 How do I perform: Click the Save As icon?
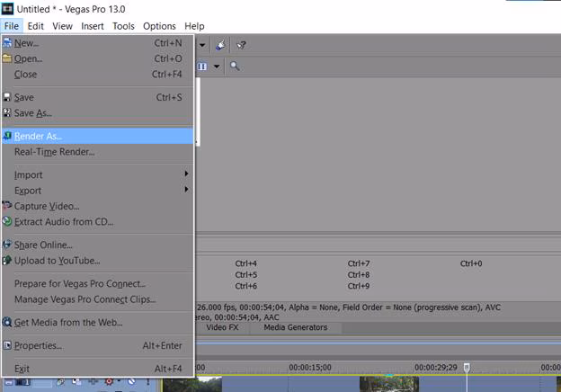pyautogui.click(x=7, y=112)
